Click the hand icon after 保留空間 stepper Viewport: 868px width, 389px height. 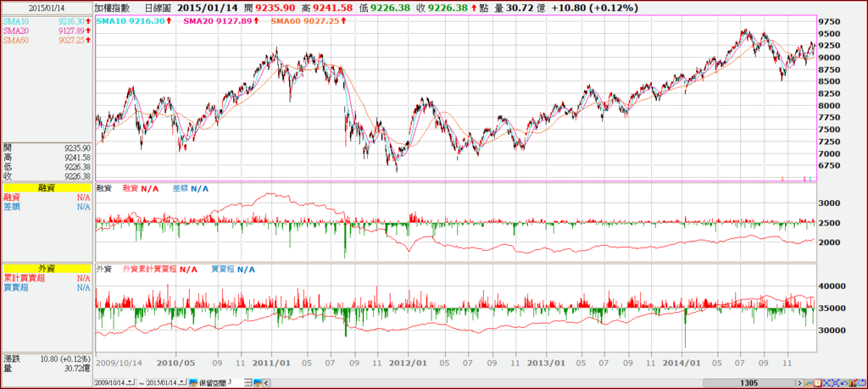(x=258, y=382)
